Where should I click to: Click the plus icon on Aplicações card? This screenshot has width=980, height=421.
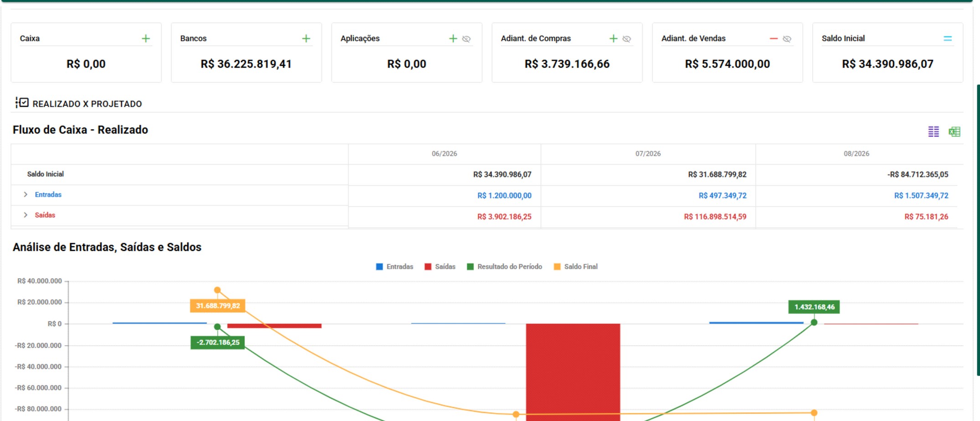[x=453, y=39]
